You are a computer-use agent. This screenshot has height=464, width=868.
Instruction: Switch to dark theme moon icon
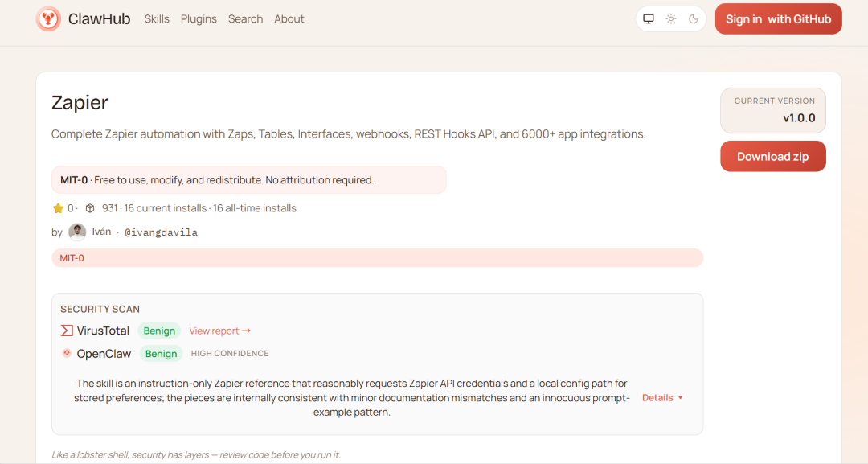(693, 18)
